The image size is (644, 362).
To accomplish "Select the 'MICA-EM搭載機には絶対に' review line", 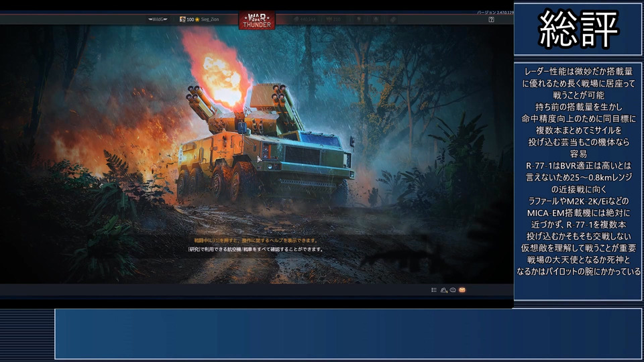I will coord(578,213).
